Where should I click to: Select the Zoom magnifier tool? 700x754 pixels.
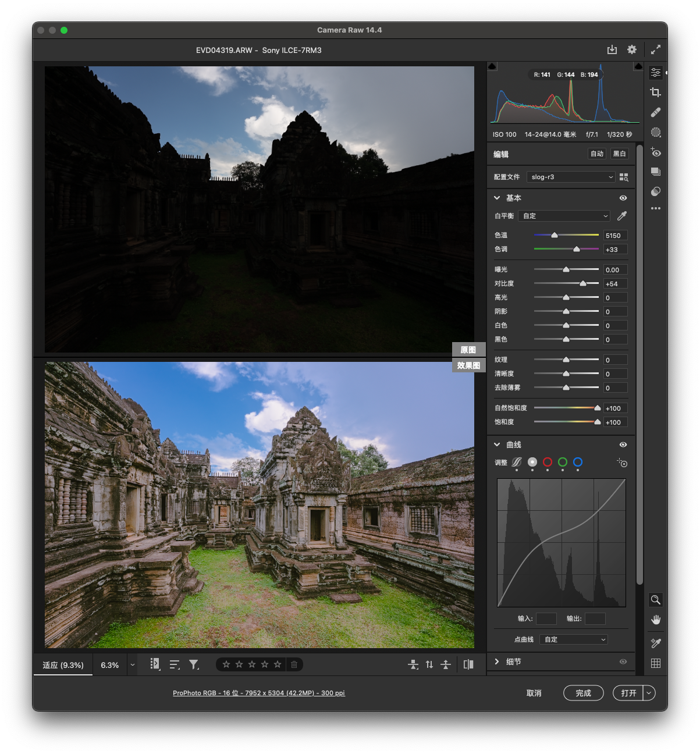pos(655,600)
